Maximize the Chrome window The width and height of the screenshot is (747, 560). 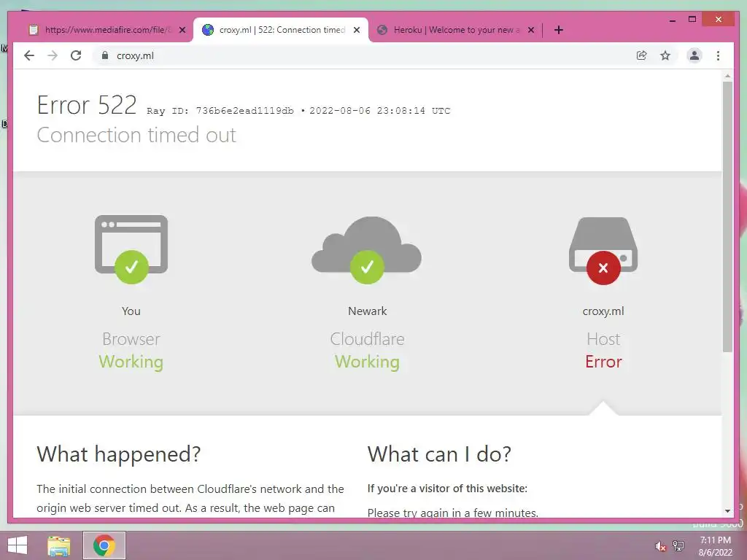tap(692, 19)
